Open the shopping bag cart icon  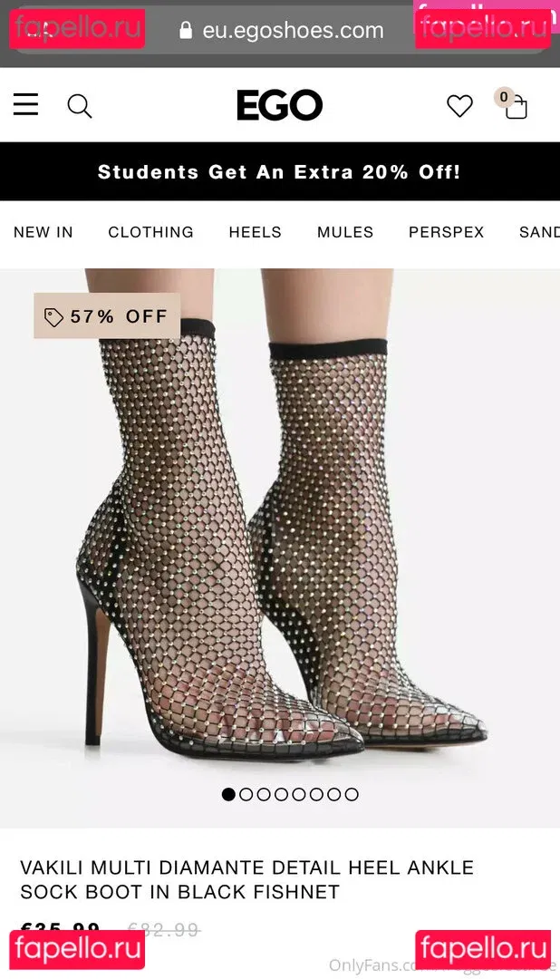click(512, 103)
